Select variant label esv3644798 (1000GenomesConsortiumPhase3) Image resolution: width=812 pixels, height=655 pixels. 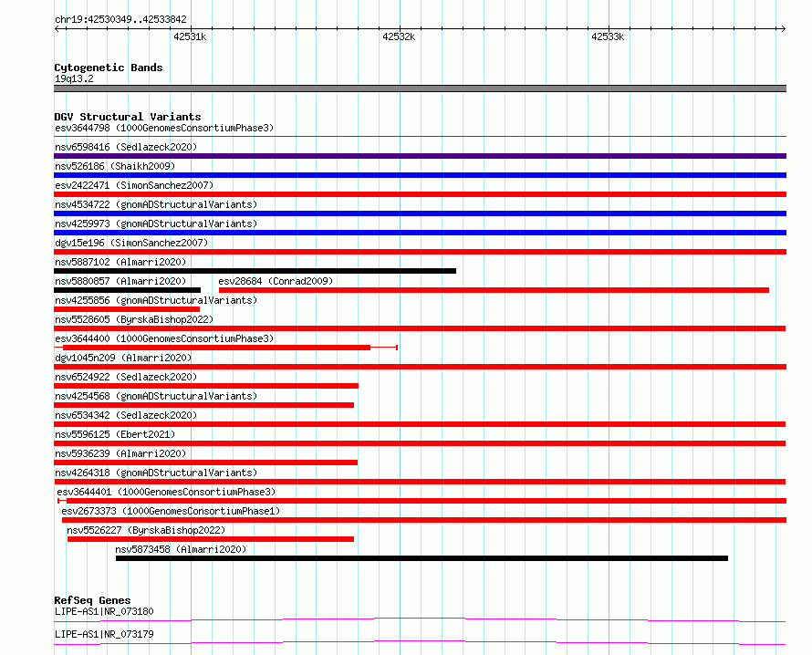tap(164, 128)
